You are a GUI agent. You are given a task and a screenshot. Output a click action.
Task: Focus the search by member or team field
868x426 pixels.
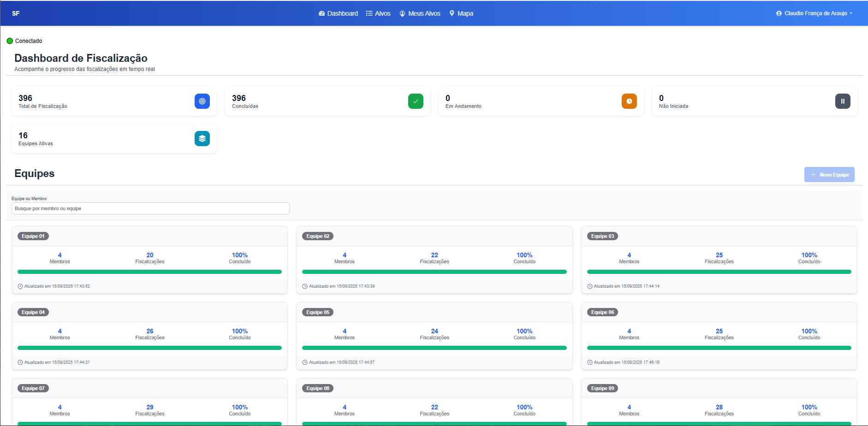click(150, 208)
